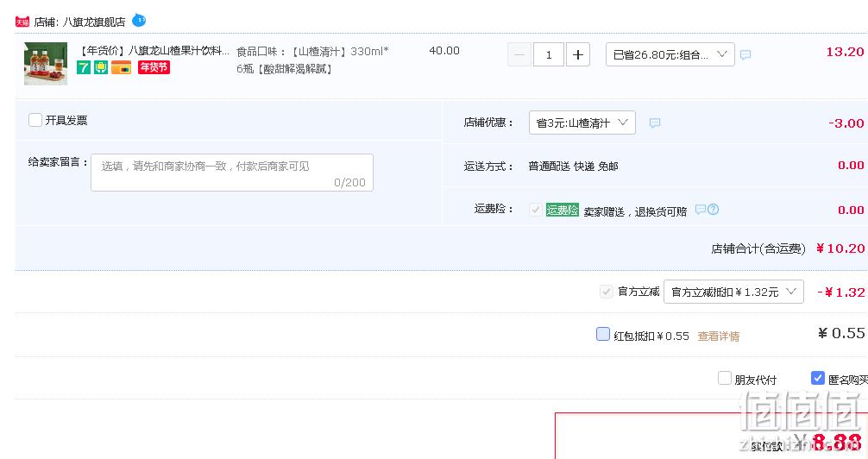The height and width of the screenshot is (459, 868).
Task: Expand the 官方立减抵扣￥1.32元 dropdown
Action: pyautogui.click(x=733, y=292)
